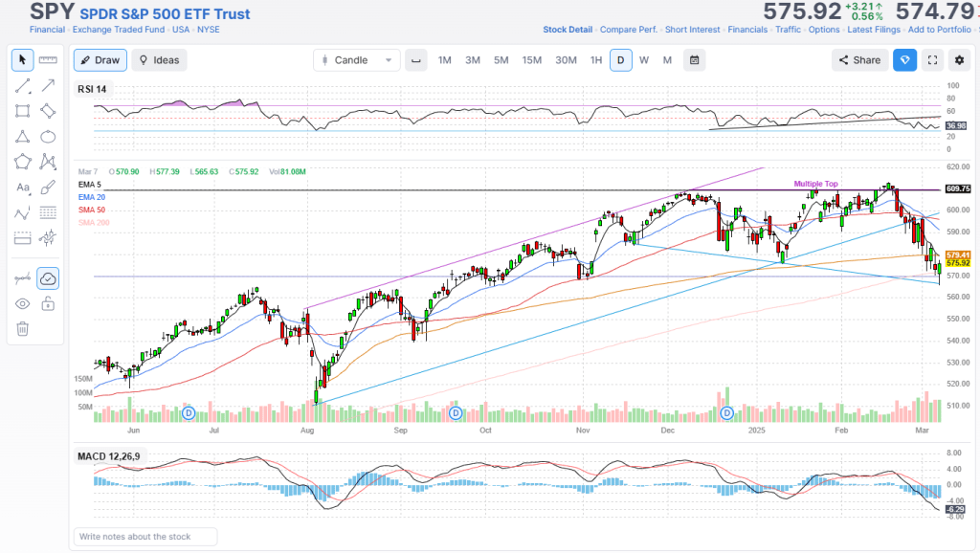Expand the RSI 14 indicator label
The height and width of the screenshot is (553, 980).
coord(94,89)
